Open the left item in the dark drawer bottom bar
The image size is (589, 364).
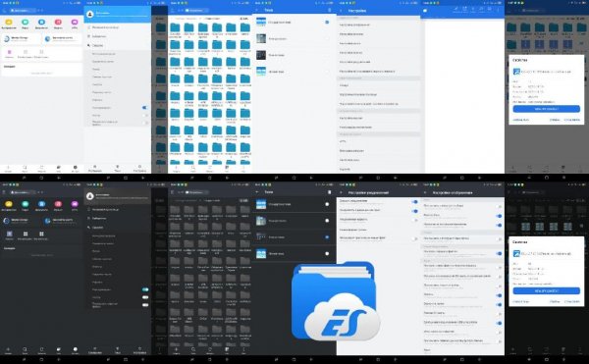click(x=94, y=350)
